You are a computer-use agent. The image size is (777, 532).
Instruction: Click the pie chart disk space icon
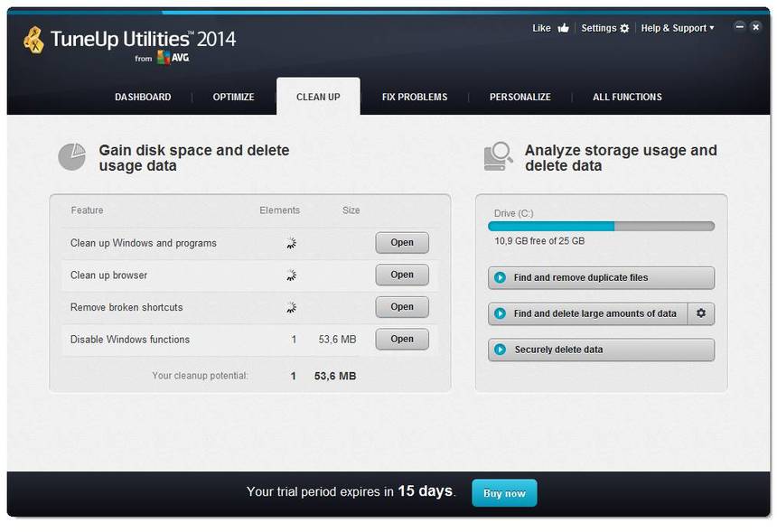click(72, 156)
